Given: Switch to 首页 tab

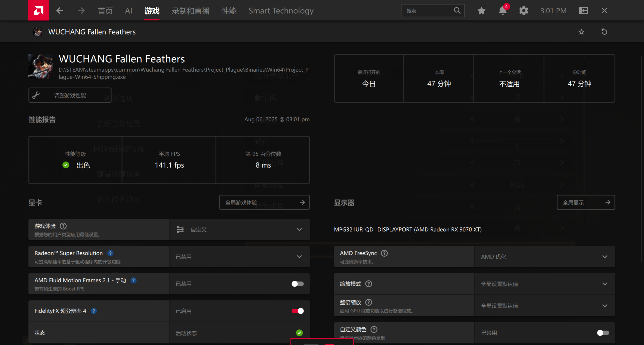Looking at the screenshot, I should (x=105, y=11).
